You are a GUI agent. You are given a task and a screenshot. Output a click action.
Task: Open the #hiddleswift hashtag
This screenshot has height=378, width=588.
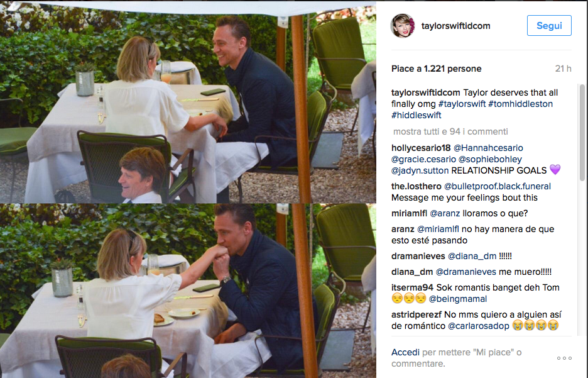(x=416, y=115)
